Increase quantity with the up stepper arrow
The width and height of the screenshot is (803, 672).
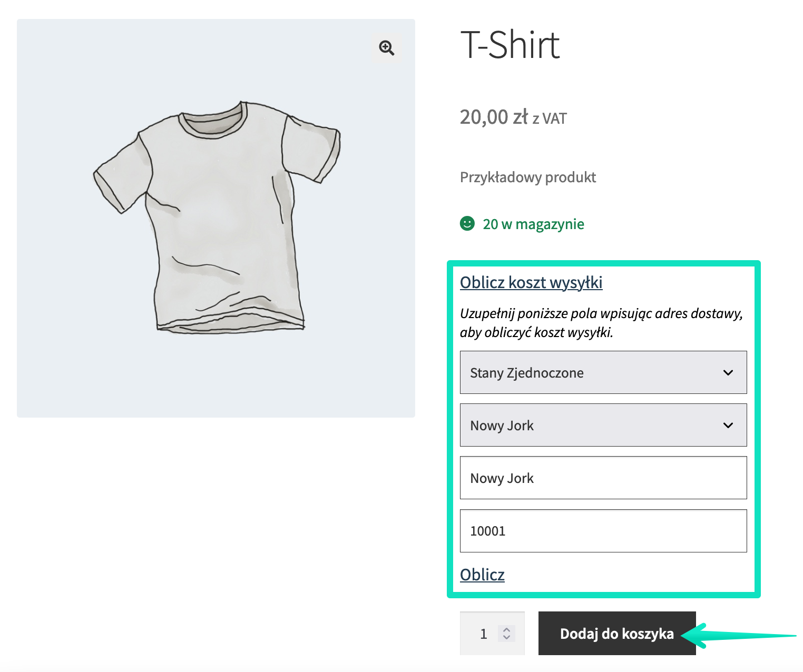point(506,629)
